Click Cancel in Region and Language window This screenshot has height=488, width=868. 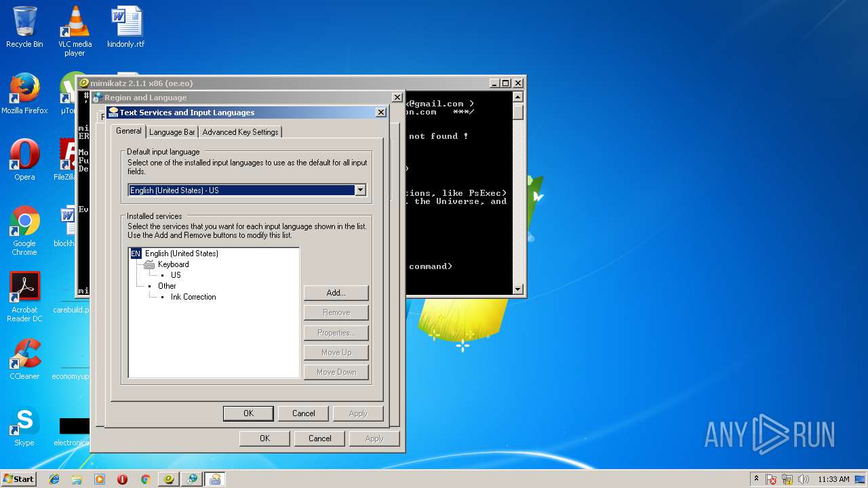pos(320,439)
